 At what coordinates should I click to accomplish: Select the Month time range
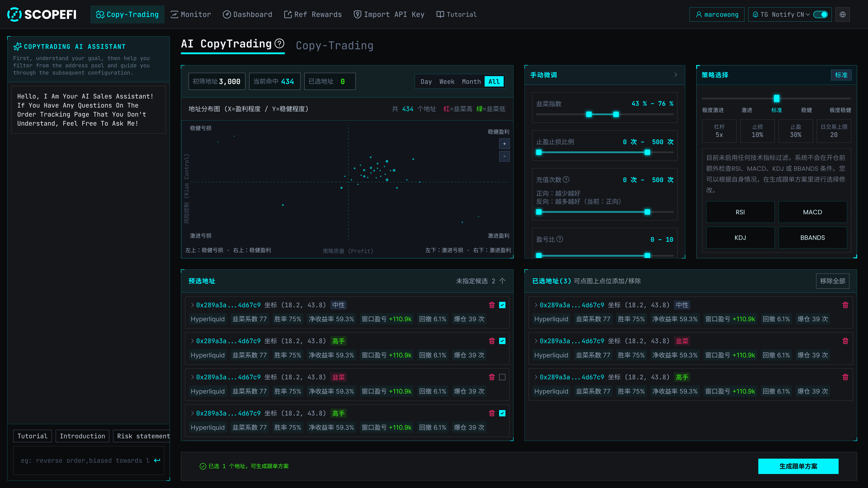tap(471, 82)
